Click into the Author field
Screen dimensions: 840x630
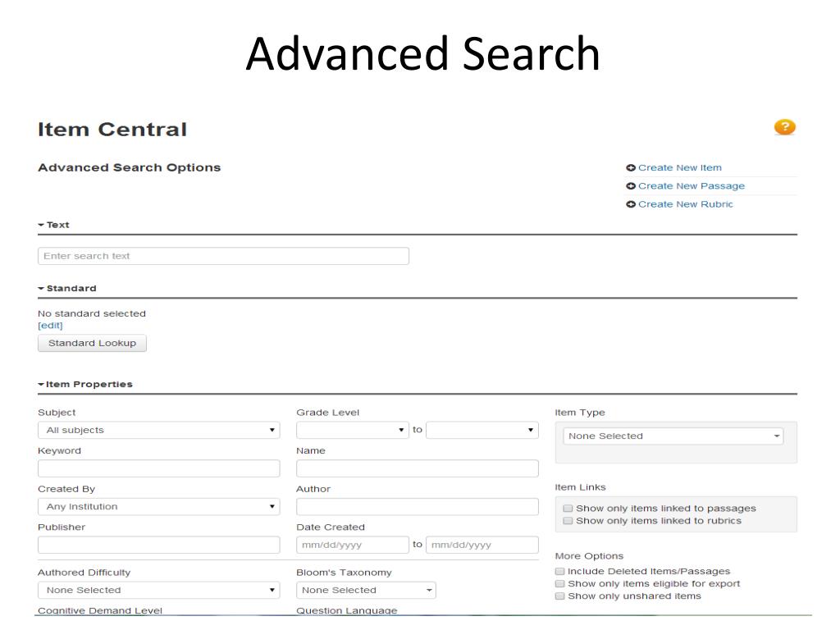pyautogui.click(x=418, y=507)
